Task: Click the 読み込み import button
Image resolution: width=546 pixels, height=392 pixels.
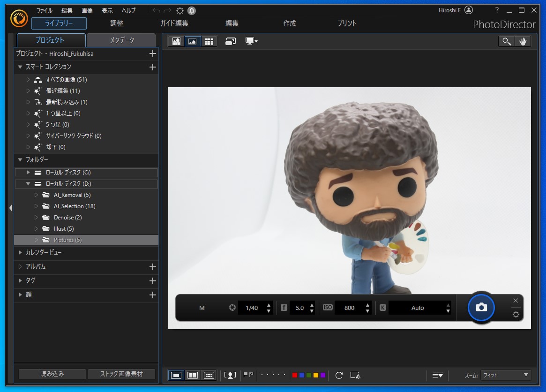Action: tap(52, 374)
